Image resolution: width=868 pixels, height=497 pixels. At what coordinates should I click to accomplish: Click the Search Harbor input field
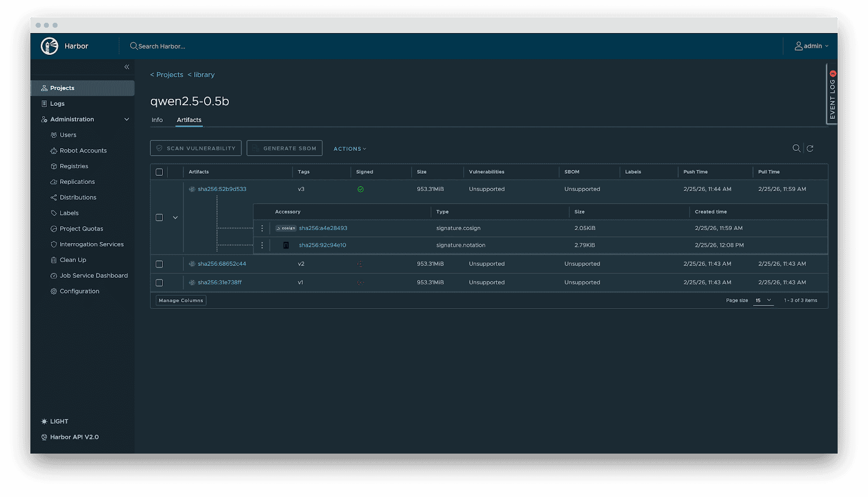click(x=161, y=46)
